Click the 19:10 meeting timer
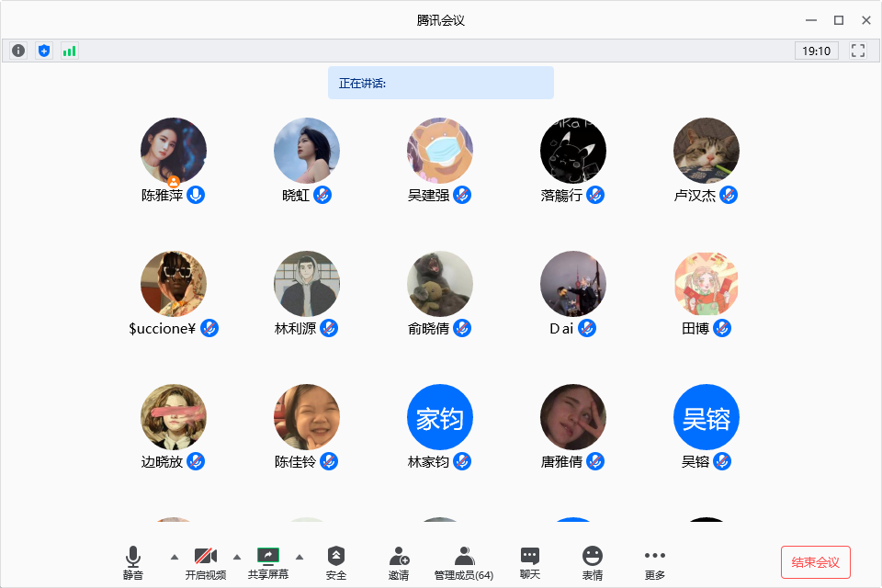 click(817, 51)
